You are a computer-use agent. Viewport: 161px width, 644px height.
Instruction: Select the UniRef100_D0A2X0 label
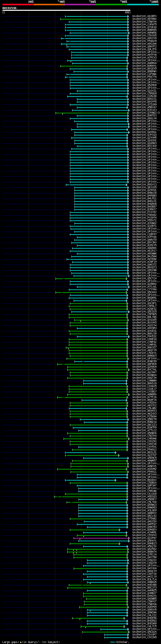point(144,596)
